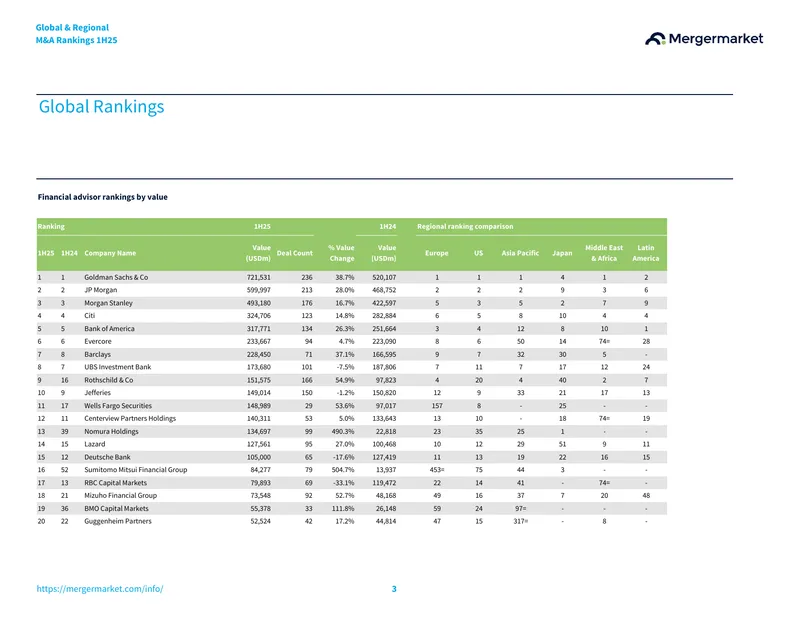This screenshot has height=618, width=800.
Task: Open the mergermarket.com/info link
Action: point(100,588)
